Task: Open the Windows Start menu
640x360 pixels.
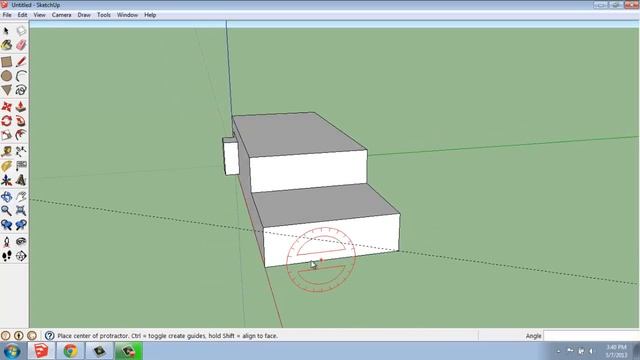Action: [x=12, y=351]
